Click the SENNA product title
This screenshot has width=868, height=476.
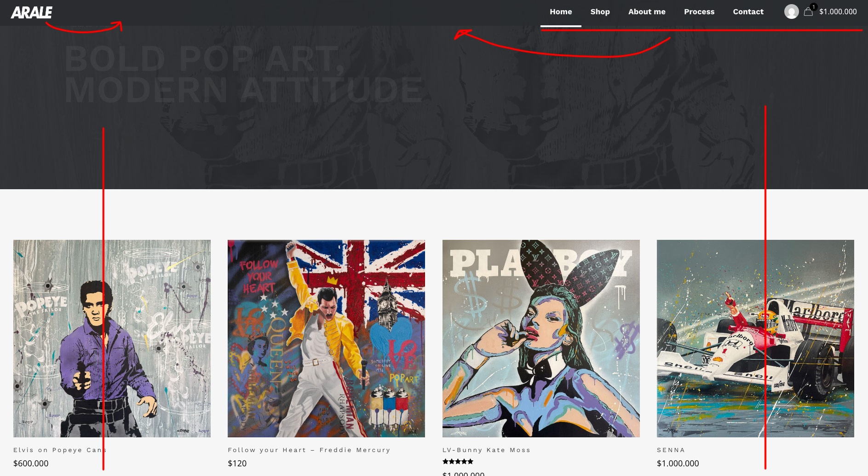coord(671,450)
